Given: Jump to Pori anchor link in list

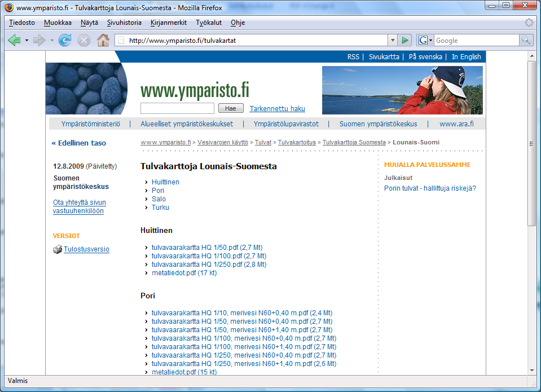Looking at the screenshot, I should coord(158,191).
